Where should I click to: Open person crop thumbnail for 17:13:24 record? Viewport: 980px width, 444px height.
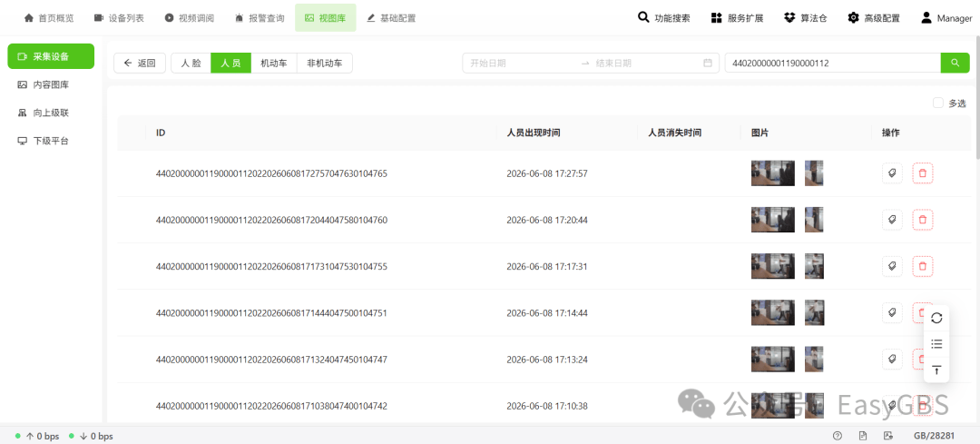click(814, 359)
